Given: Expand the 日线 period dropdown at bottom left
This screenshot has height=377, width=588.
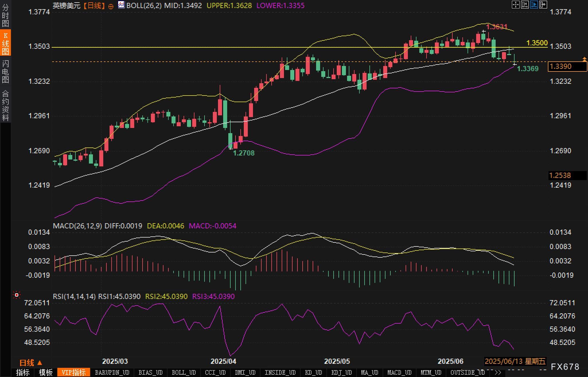Looking at the screenshot, I should [x=30, y=363].
